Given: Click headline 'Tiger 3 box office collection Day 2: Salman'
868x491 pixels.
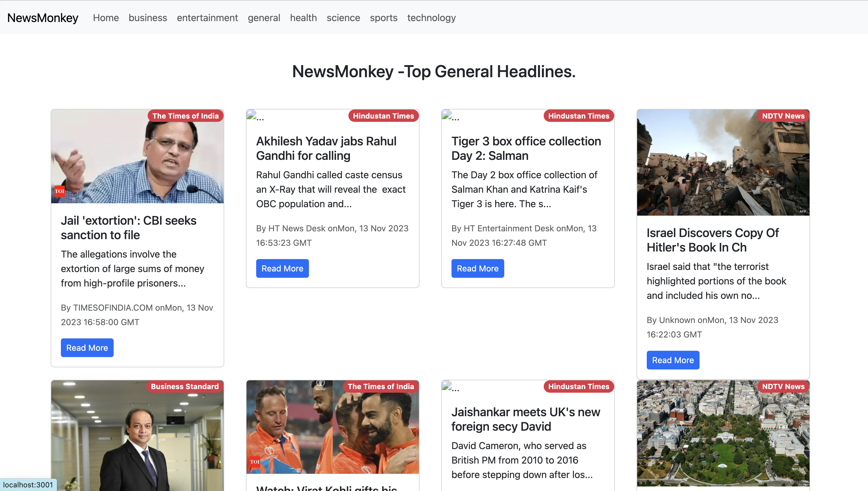Looking at the screenshot, I should 526,148.
